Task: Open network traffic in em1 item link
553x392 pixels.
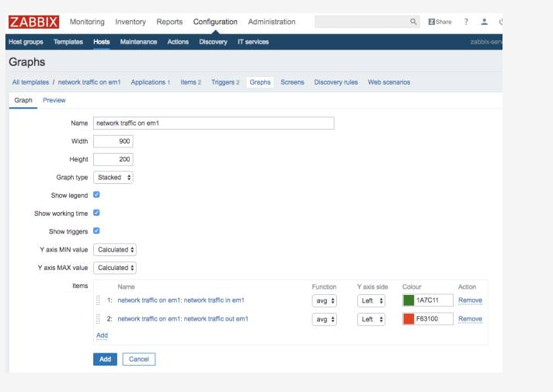Action: [181, 300]
